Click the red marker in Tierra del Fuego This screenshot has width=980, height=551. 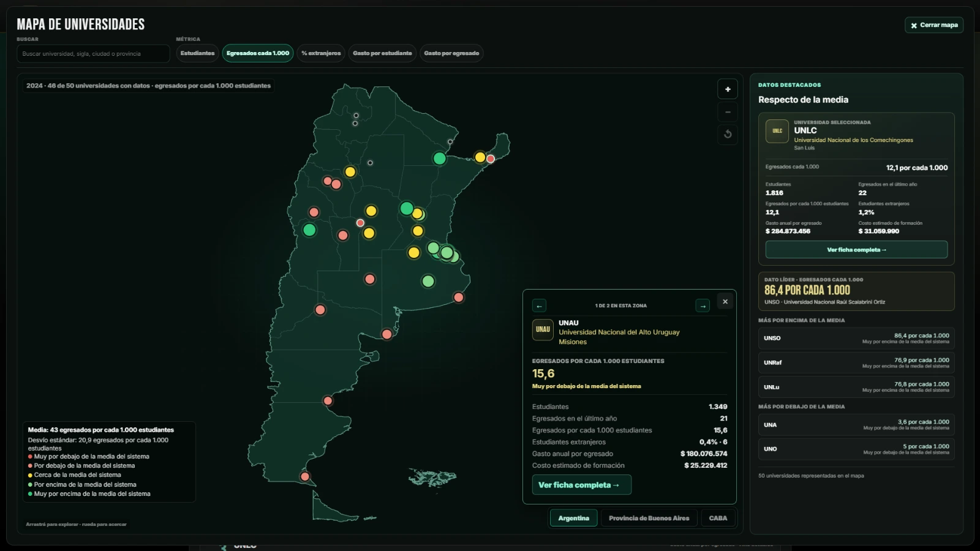click(x=305, y=476)
